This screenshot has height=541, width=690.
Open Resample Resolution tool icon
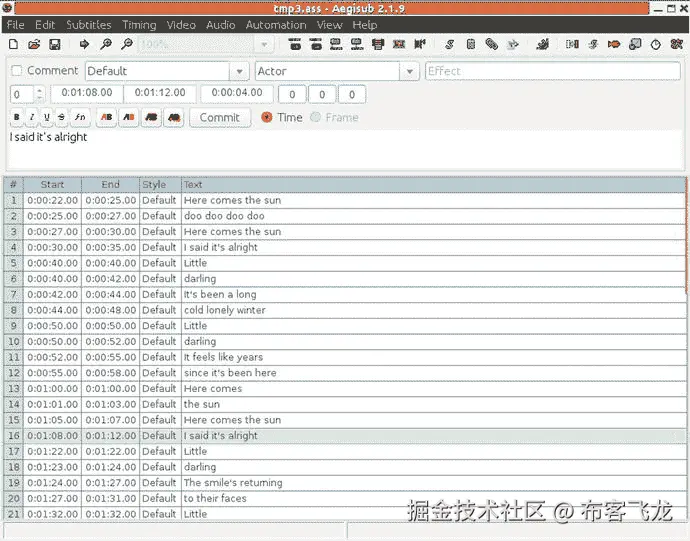[635, 44]
